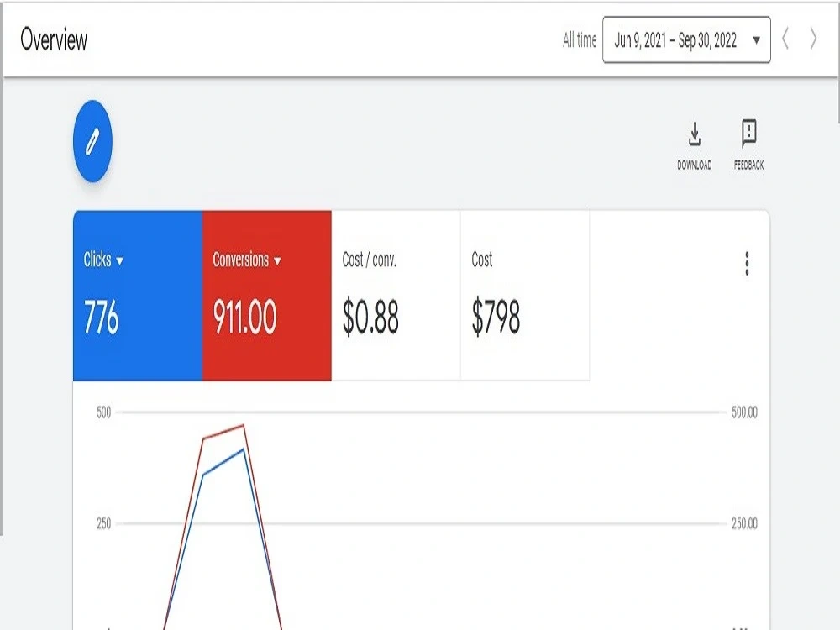Click the All time label
Image resolution: width=840 pixels, height=630 pixels.
[579, 39]
